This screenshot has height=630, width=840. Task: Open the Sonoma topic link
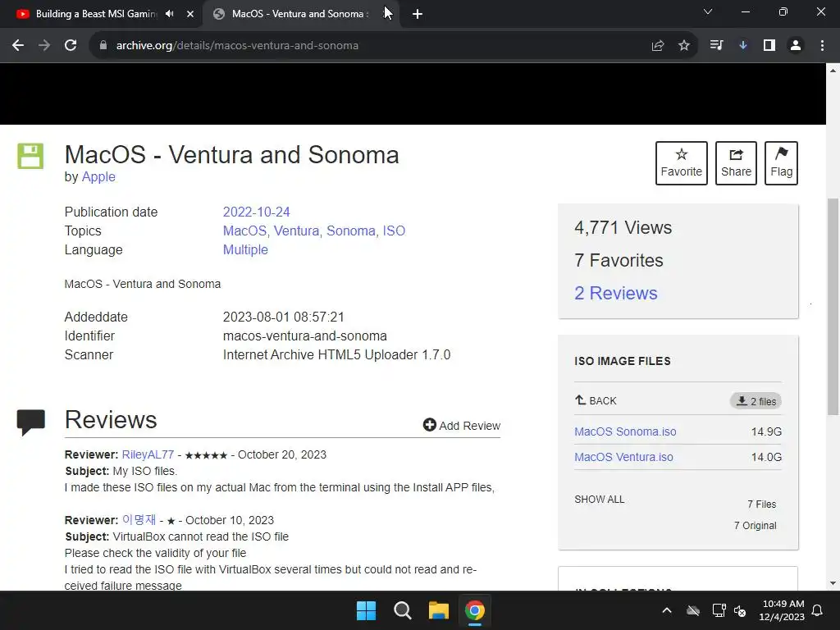coord(351,231)
